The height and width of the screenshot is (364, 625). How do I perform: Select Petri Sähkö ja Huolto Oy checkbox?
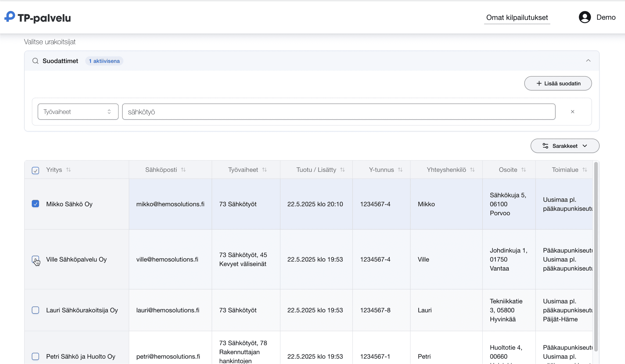pos(35,356)
